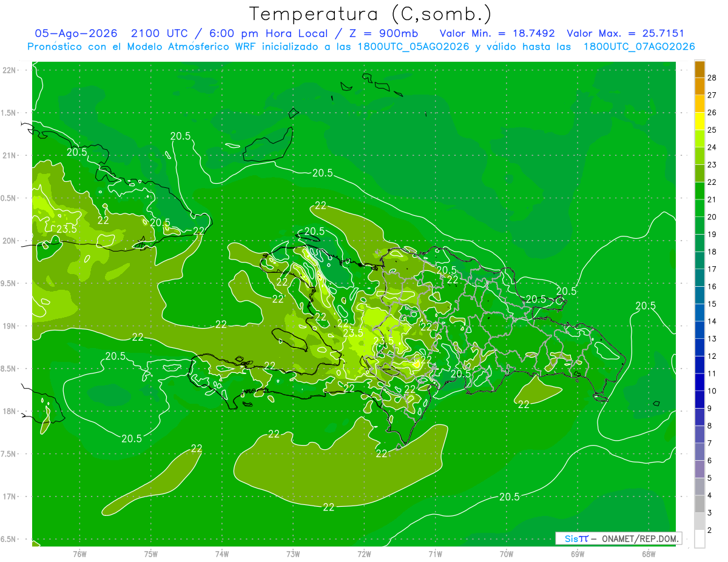The image size is (728, 562).
Task: Click the 23.5 contour label over eastern Cuba
Action: [66, 229]
